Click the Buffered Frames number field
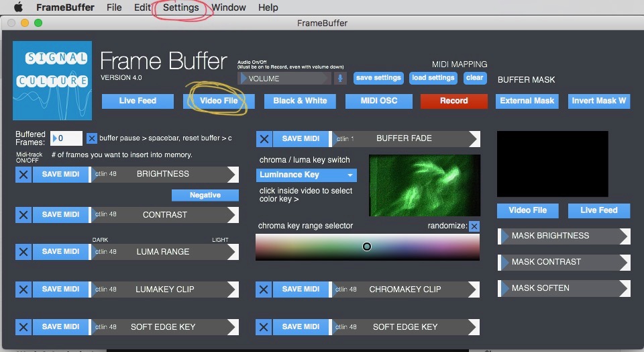The width and height of the screenshot is (644, 352). pyautogui.click(x=66, y=138)
